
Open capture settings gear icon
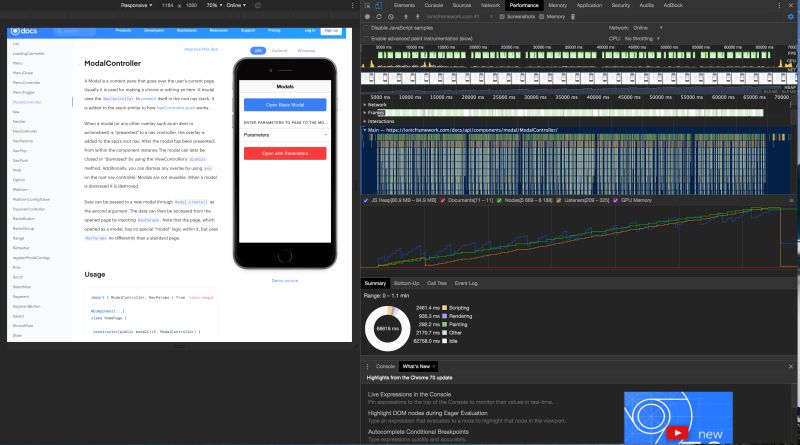coord(791,16)
